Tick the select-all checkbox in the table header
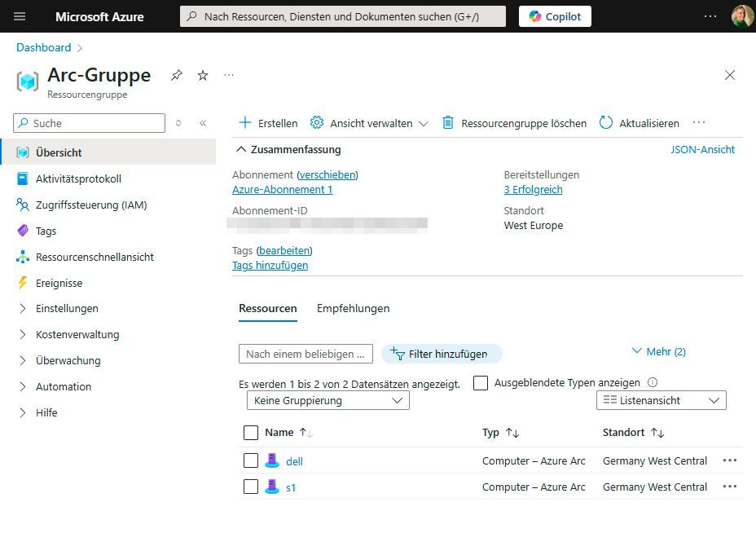 (251, 433)
